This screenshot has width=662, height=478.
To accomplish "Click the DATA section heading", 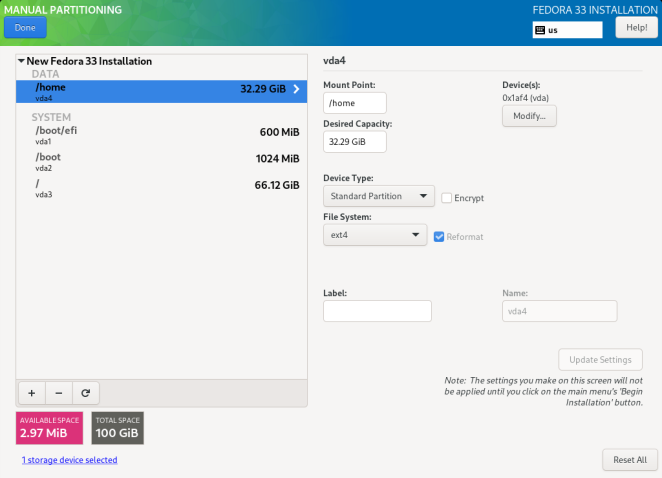I will (x=45, y=74).
